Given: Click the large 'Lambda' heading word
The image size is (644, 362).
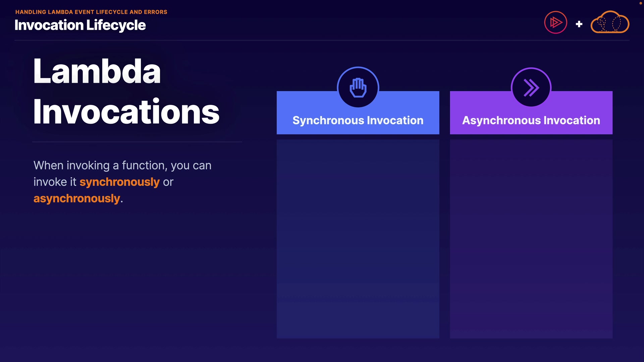Looking at the screenshot, I should point(97,71).
